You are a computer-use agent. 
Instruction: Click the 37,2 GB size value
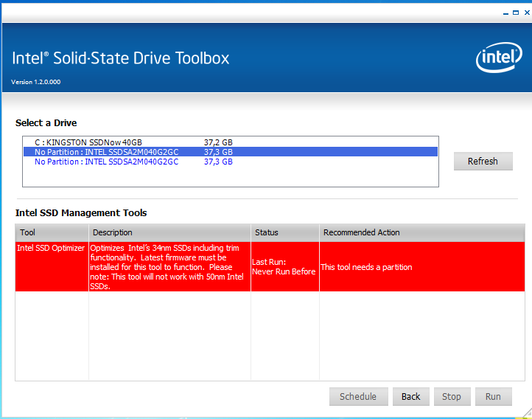pos(218,142)
